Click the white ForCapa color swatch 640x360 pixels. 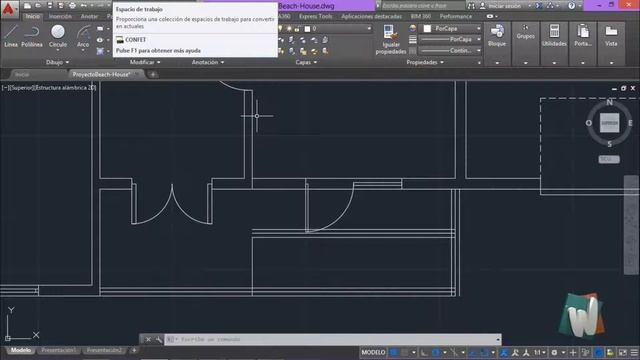pos(427,29)
